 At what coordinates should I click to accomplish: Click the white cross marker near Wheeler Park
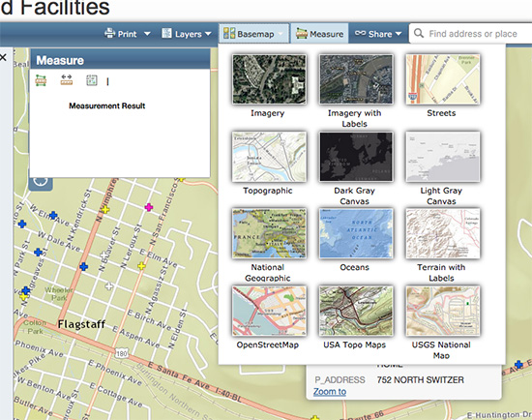[108, 286]
